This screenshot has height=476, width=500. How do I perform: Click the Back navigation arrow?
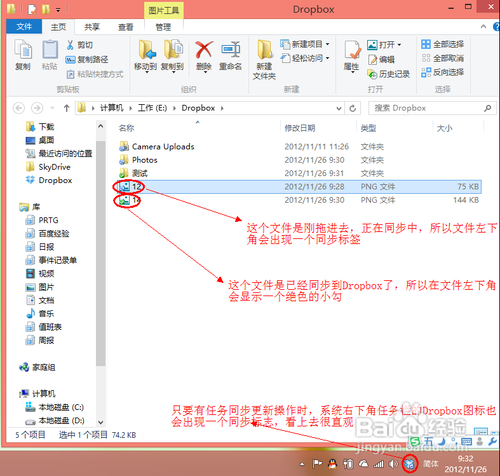point(19,108)
